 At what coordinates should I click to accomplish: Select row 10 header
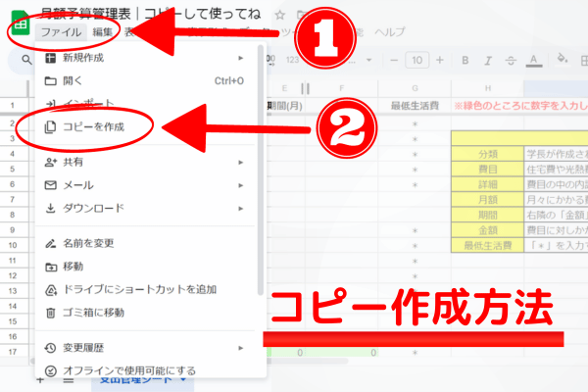click(x=13, y=245)
